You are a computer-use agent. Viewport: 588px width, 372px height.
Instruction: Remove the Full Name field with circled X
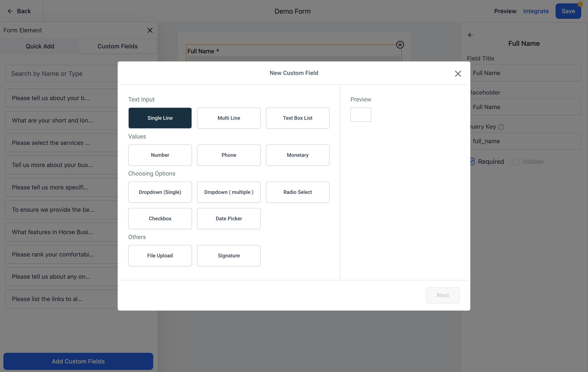(x=400, y=45)
